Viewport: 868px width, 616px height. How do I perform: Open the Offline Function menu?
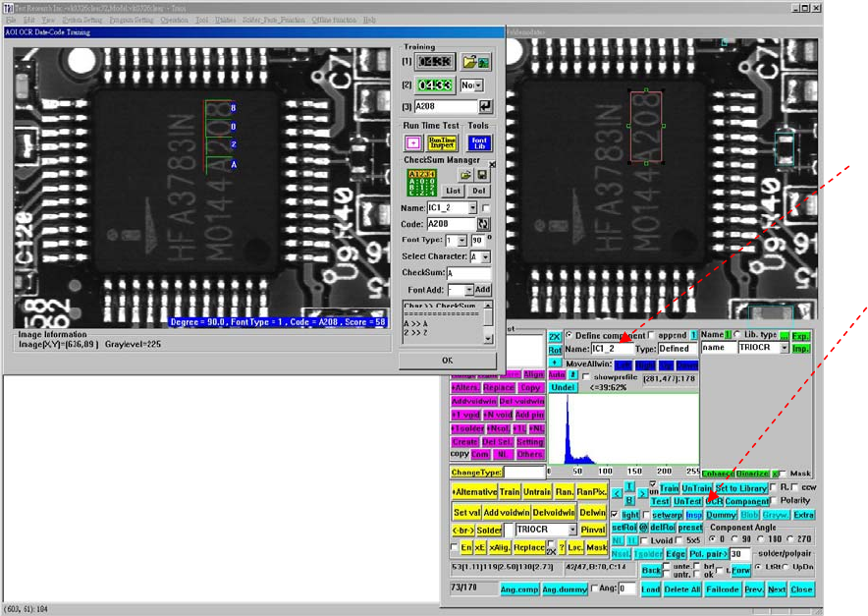pos(334,20)
